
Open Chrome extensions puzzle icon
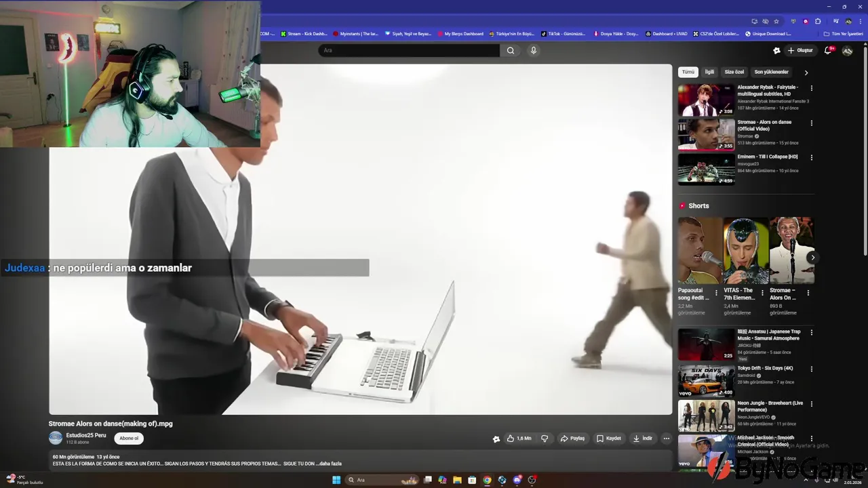818,21
